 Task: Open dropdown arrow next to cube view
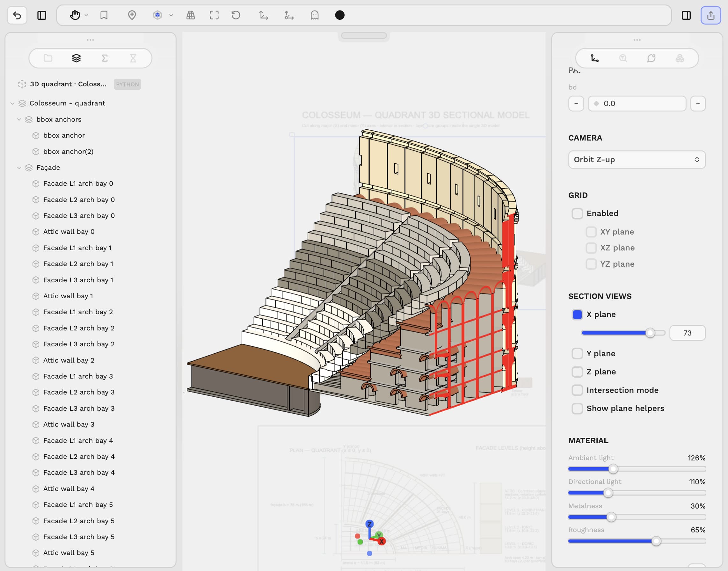coord(171,15)
